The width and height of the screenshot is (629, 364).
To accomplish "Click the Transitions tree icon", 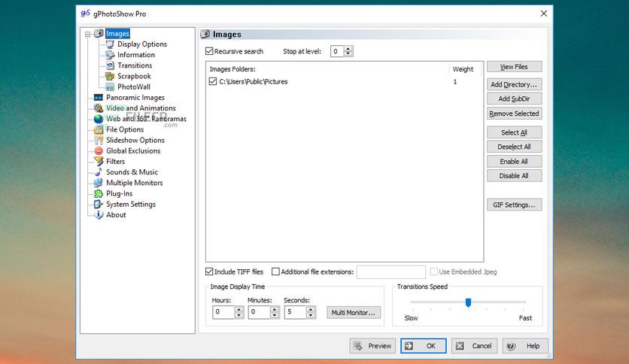I will coord(110,65).
